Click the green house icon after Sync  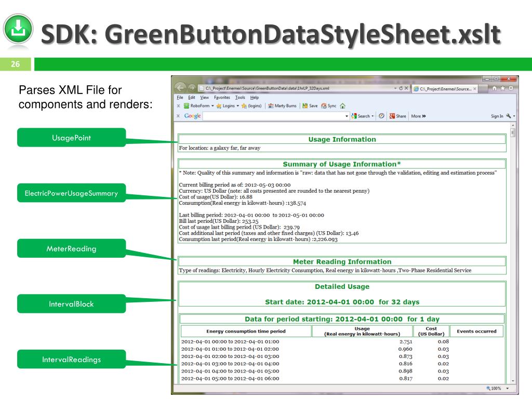(x=343, y=106)
